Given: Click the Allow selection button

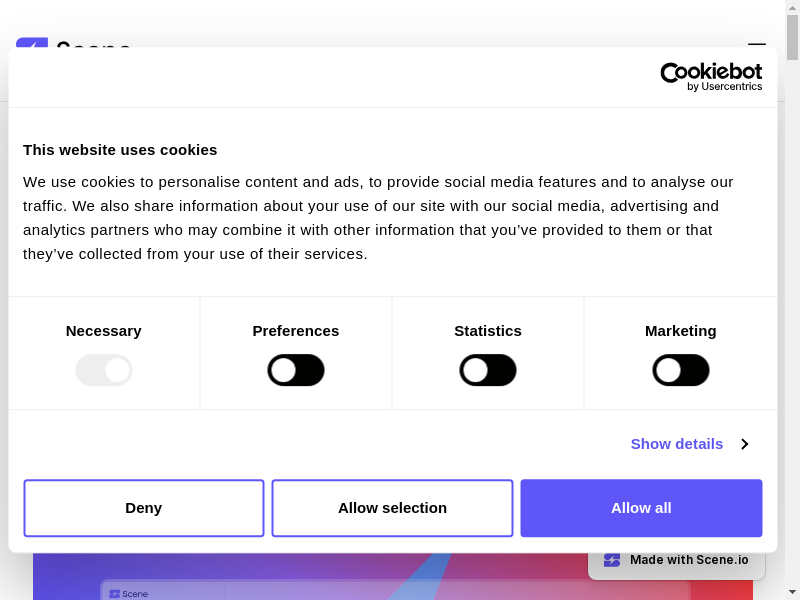Looking at the screenshot, I should click(392, 508).
